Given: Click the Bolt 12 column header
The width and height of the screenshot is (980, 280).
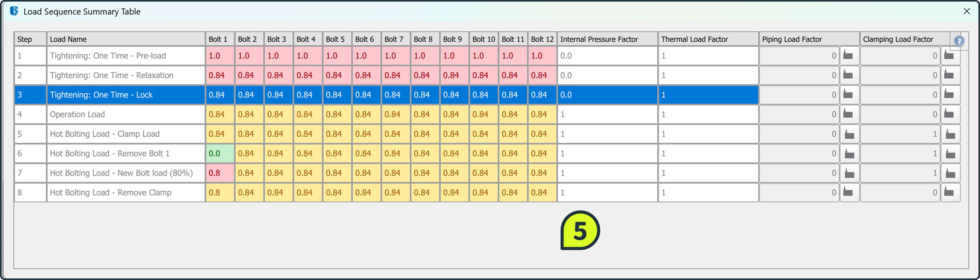Looking at the screenshot, I should (542, 39).
